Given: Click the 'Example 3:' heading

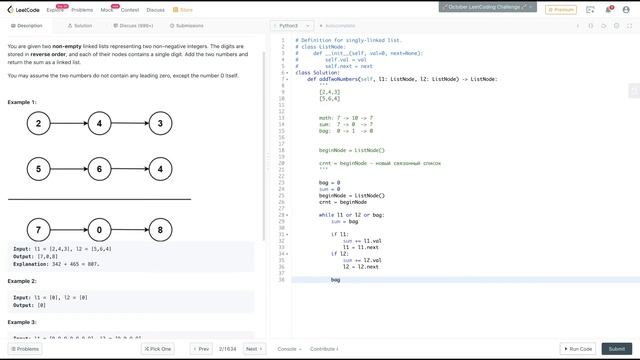Looking at the screenshot, I should [x=22, y=322].
